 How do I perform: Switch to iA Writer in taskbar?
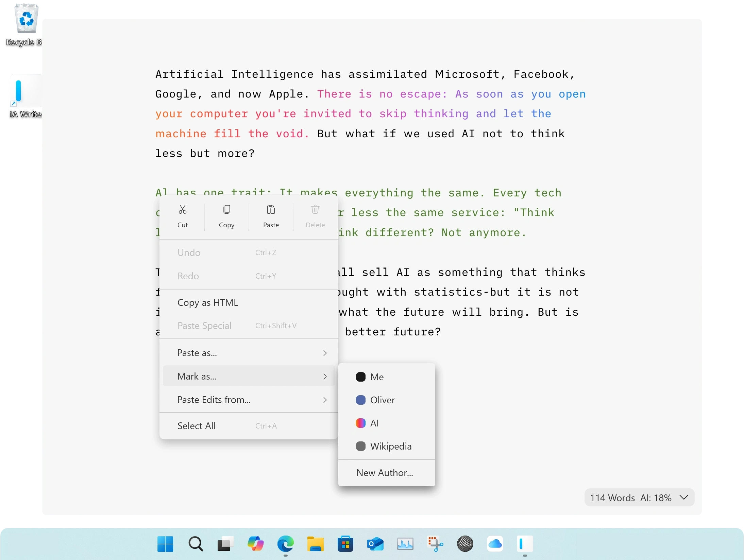pos(525,544)
